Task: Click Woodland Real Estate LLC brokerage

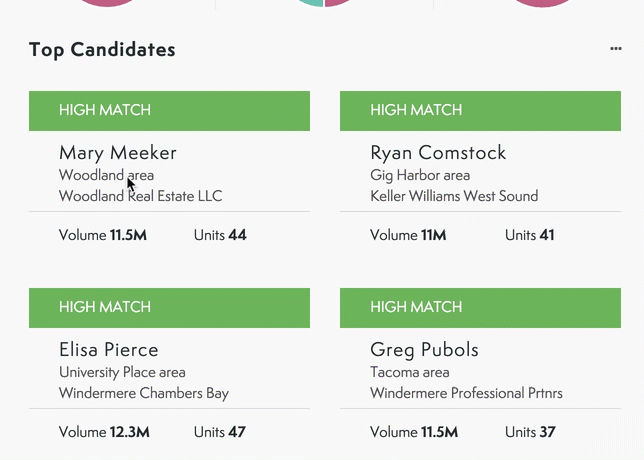Action: coord(140,196)
